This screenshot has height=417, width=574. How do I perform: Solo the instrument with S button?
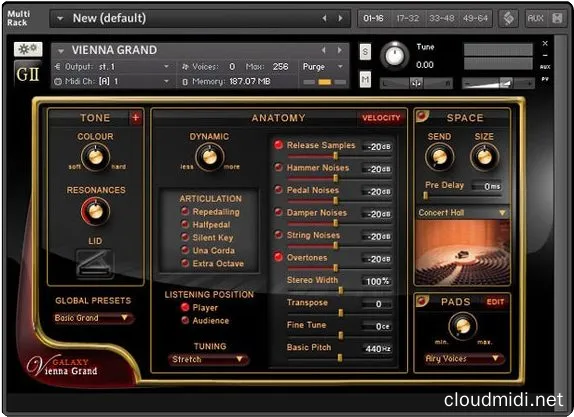coord(365,52)
